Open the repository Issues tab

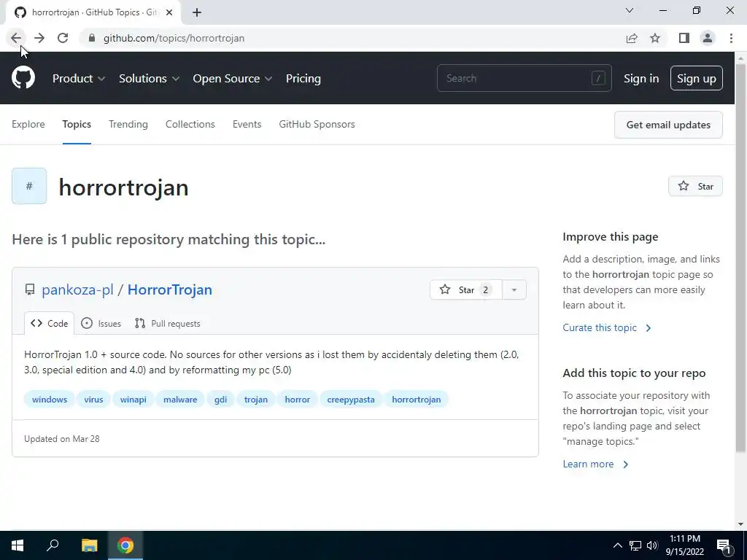tap(101, 323)
